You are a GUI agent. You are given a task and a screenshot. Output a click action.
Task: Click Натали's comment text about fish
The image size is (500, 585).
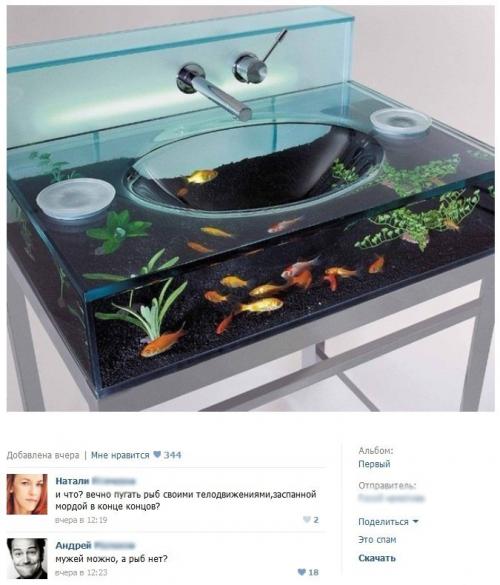186,501
